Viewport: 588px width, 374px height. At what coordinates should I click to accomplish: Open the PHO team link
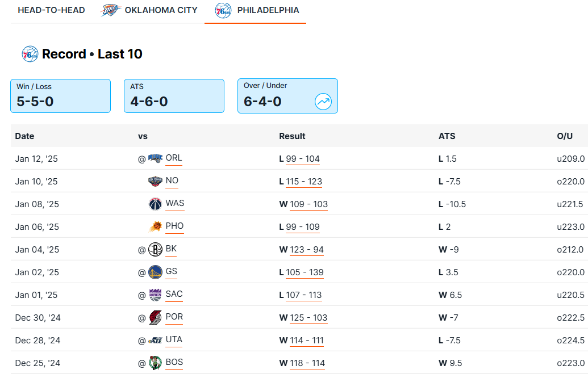(x=175, y=226)
